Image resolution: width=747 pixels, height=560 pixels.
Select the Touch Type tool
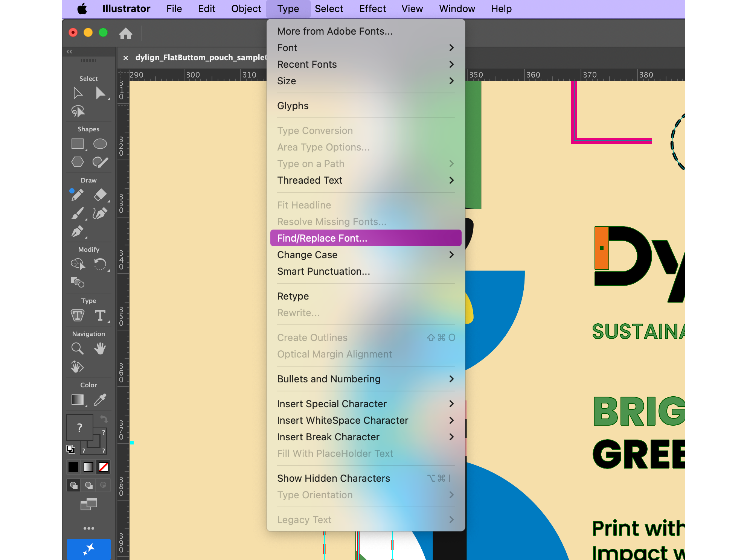tap(78, 315)
